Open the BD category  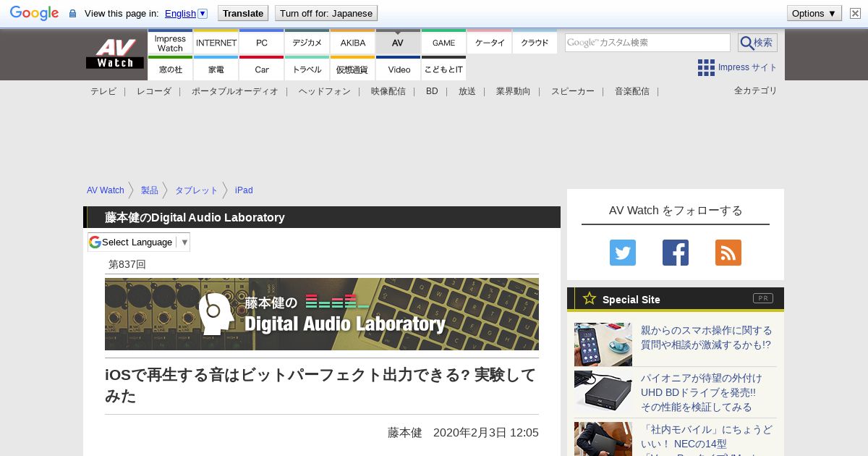[432, 91]
